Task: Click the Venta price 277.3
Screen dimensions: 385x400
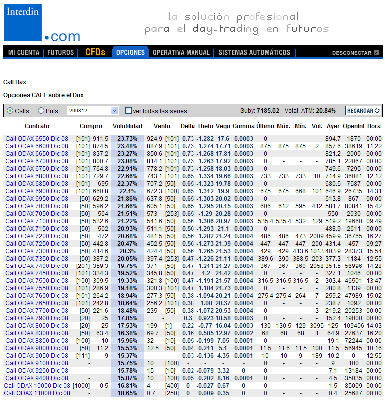Action: [154, 296]
